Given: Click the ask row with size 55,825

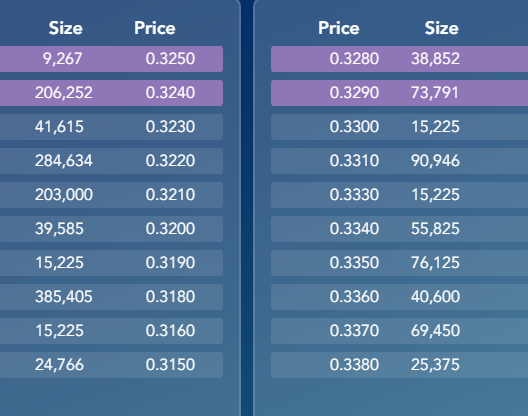Looking at the screenshot, I should click(x=399, y=229).
